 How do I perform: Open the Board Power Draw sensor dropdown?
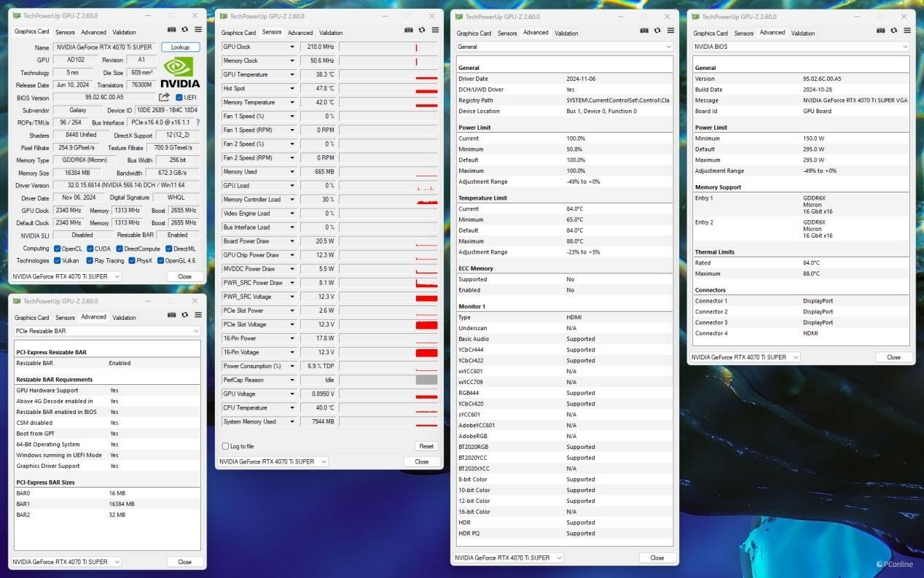coord(292,241)
